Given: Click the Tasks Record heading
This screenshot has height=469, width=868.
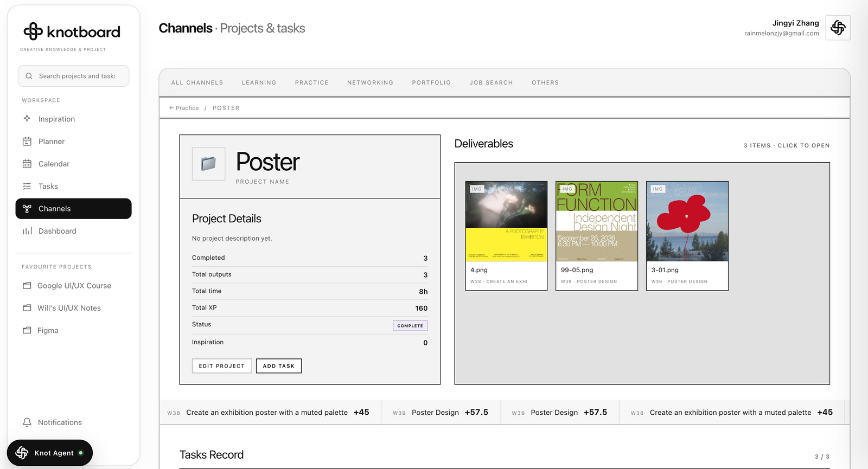Looking at the screenshot, I should (212, 454).
